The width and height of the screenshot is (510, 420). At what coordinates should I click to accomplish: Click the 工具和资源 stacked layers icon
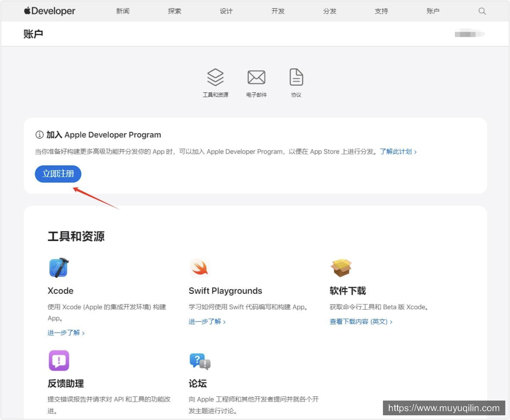pyautogui.click(x=215, y=77)
